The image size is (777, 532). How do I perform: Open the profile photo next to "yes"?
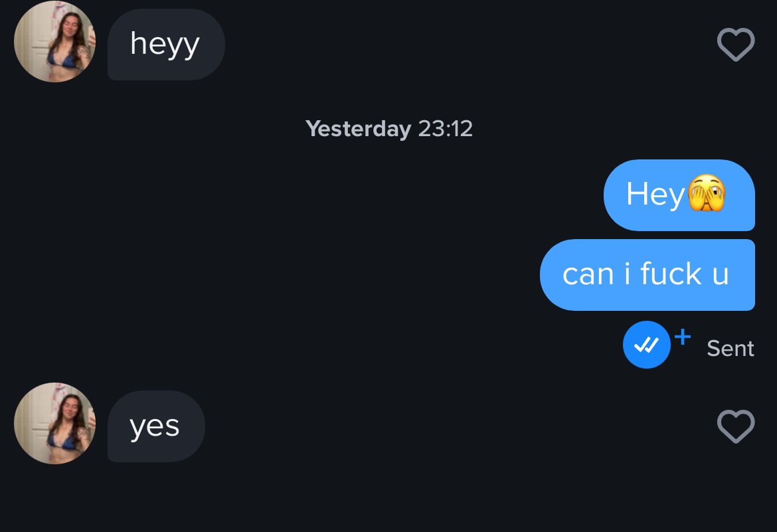pos(55,424)
